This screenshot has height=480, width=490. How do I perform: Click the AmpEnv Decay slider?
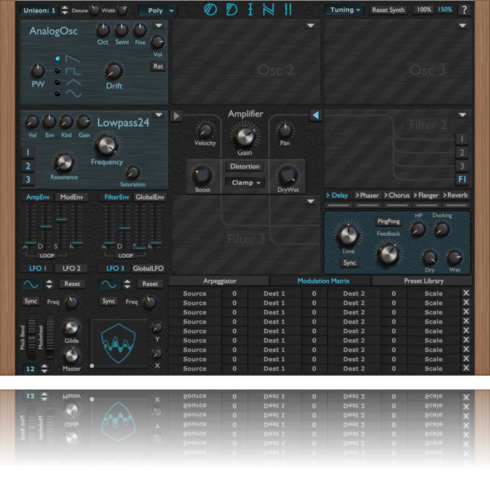[46, 226]
